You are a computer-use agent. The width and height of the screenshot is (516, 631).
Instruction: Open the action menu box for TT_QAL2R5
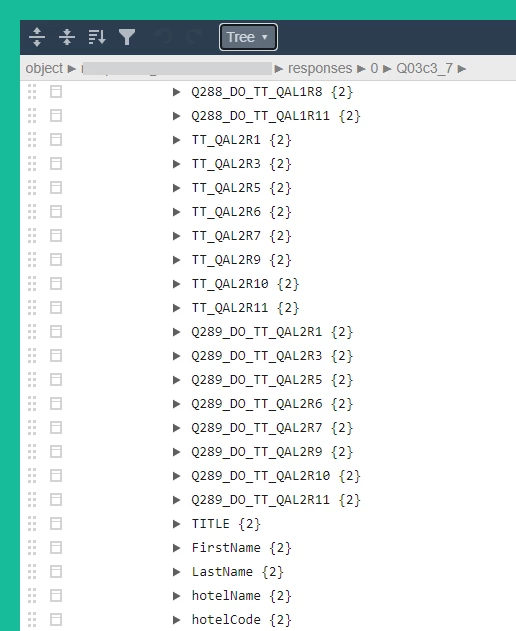tap(56, 188)
